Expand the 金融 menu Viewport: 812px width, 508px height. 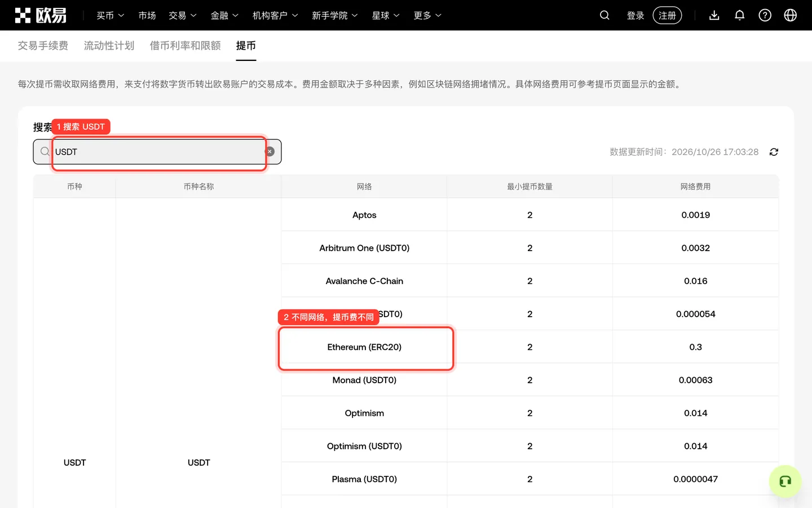(224, 15)
